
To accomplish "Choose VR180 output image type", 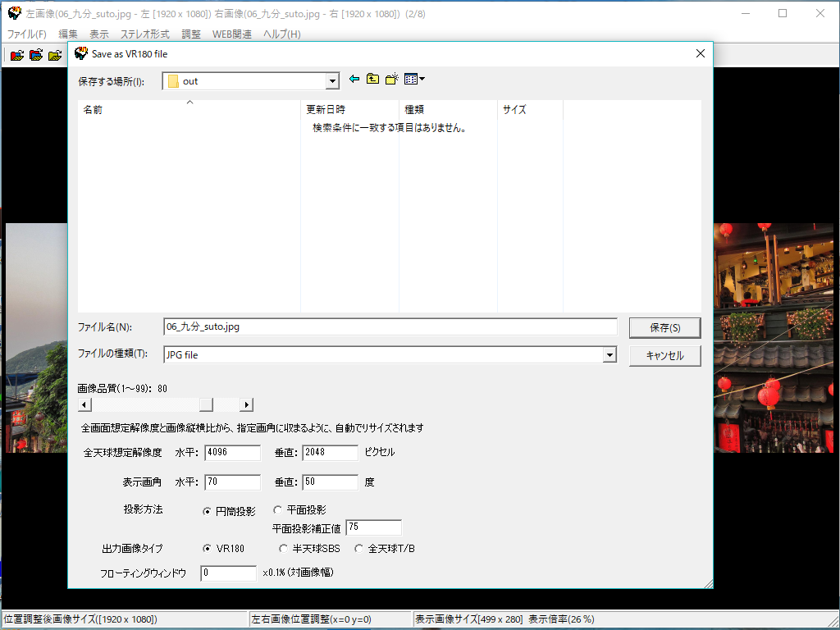I will pos(207,549).
